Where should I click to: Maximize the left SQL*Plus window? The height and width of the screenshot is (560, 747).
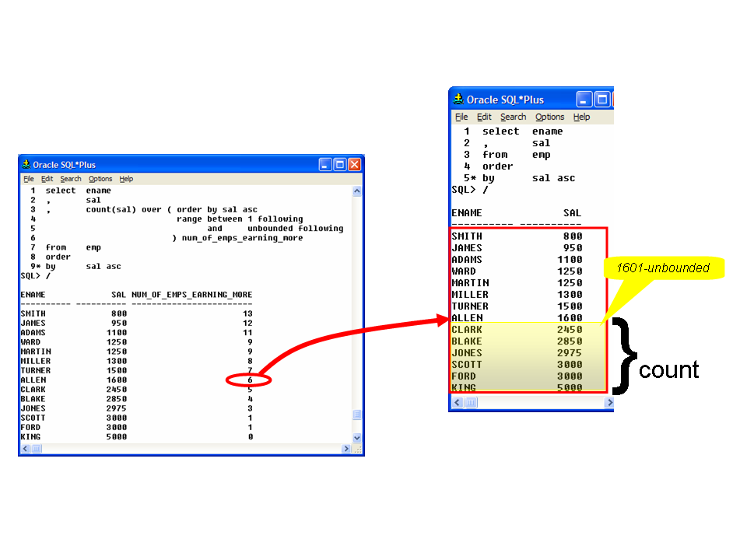coord(340,165)
